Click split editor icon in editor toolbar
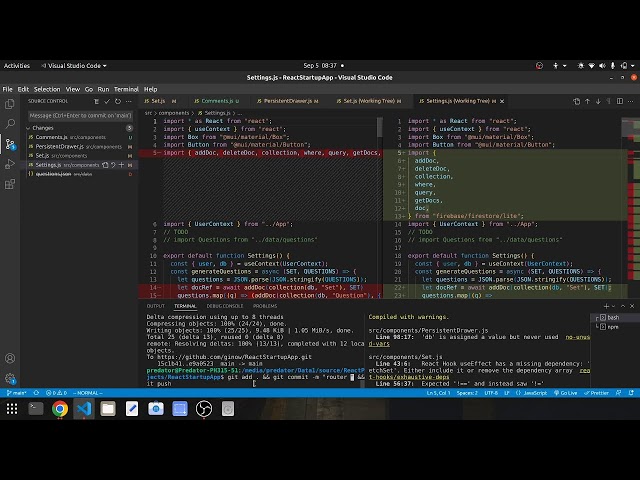The height and width of the screenshot is (480, 640). click(620, 101)
